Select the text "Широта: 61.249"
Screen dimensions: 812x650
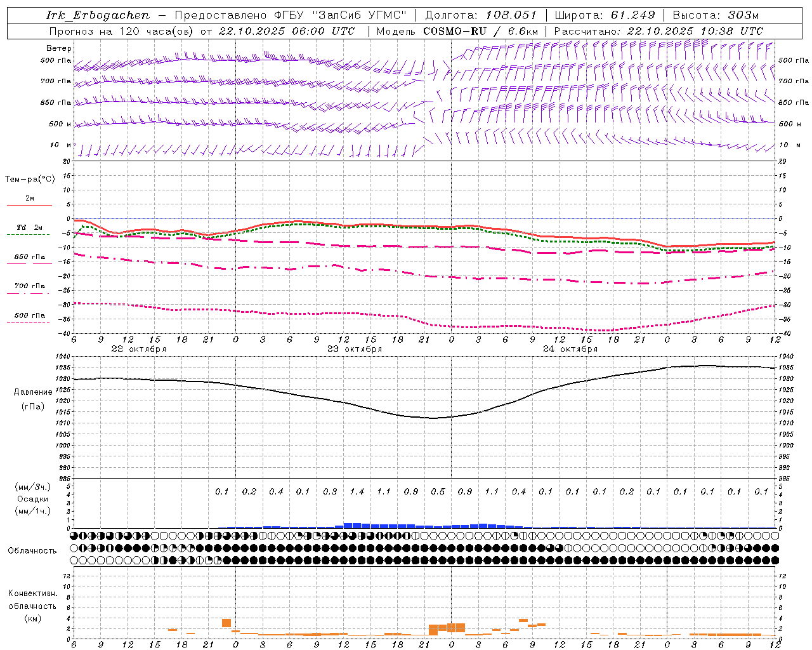coord(605,15)
